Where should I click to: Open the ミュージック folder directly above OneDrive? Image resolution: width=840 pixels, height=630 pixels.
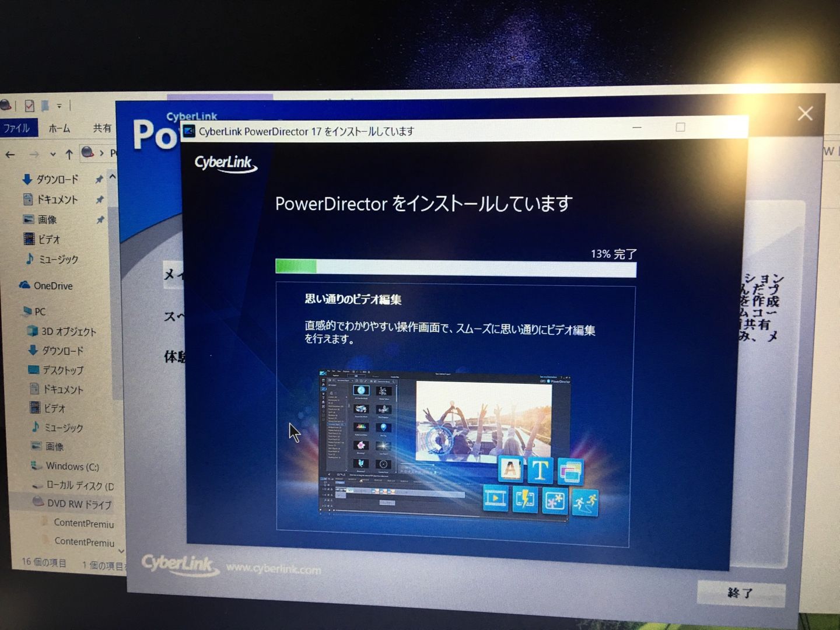[x=51, y=259]
